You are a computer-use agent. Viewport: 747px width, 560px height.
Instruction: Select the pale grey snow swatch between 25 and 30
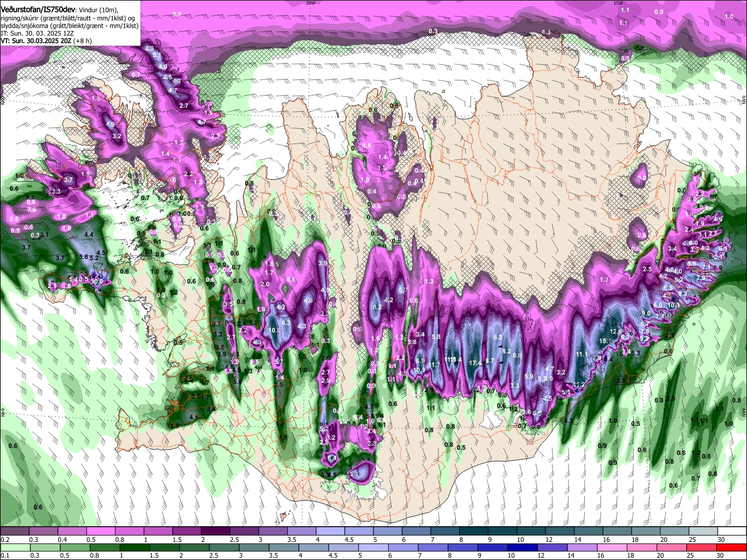click(704, 532)
